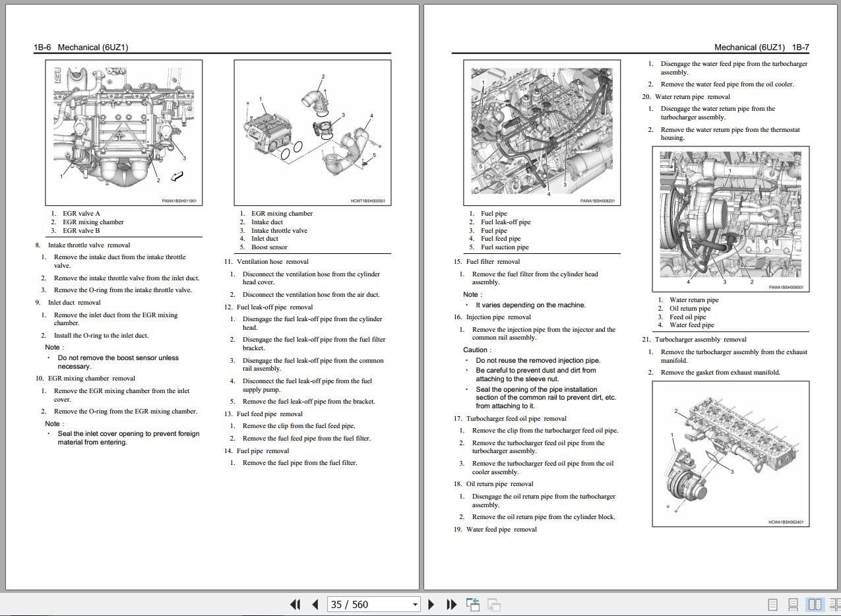Click caution 'Do not reuse the removed injection pipe'
This screenshot has width=841, height=616.
click(x=538, y=361)
